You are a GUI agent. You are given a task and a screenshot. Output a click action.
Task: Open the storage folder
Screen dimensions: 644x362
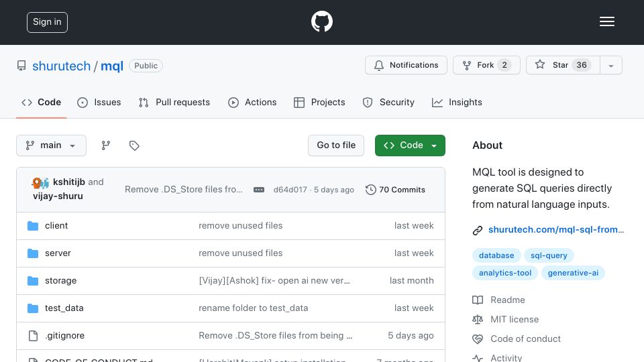click(61, 280)
